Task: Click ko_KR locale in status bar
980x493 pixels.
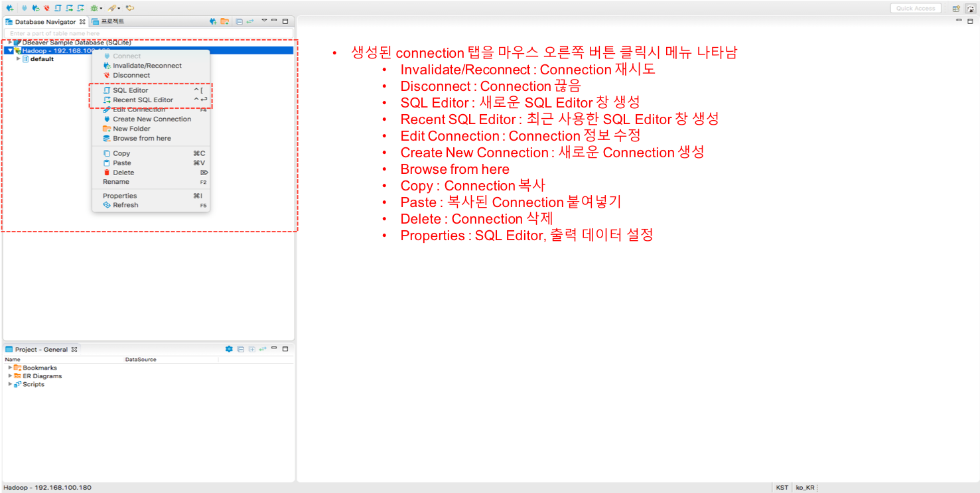Action: click(805, 488)
